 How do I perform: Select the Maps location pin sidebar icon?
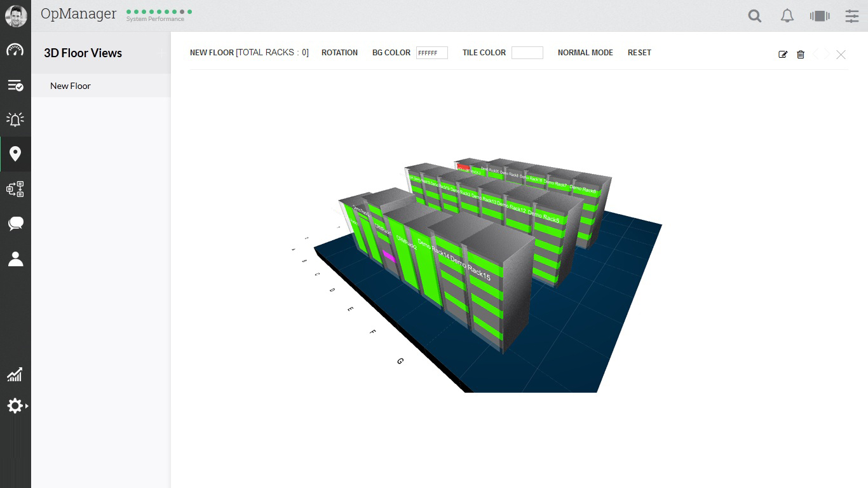(15, 154)
